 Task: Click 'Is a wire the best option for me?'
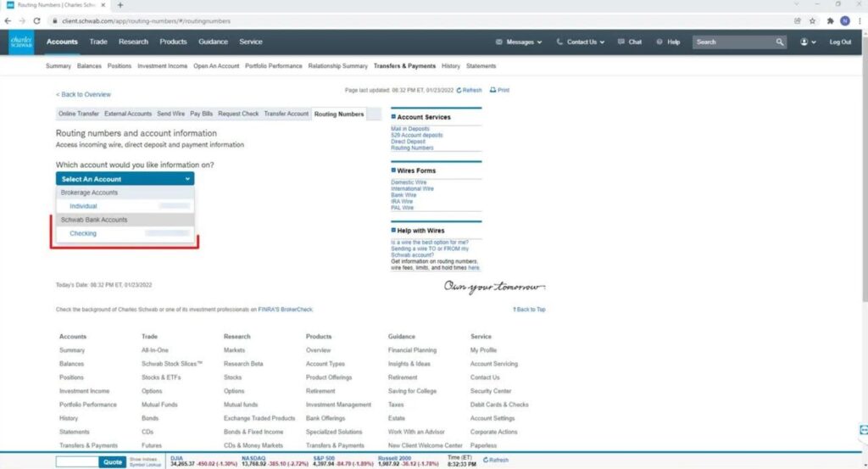click(430, 243)
